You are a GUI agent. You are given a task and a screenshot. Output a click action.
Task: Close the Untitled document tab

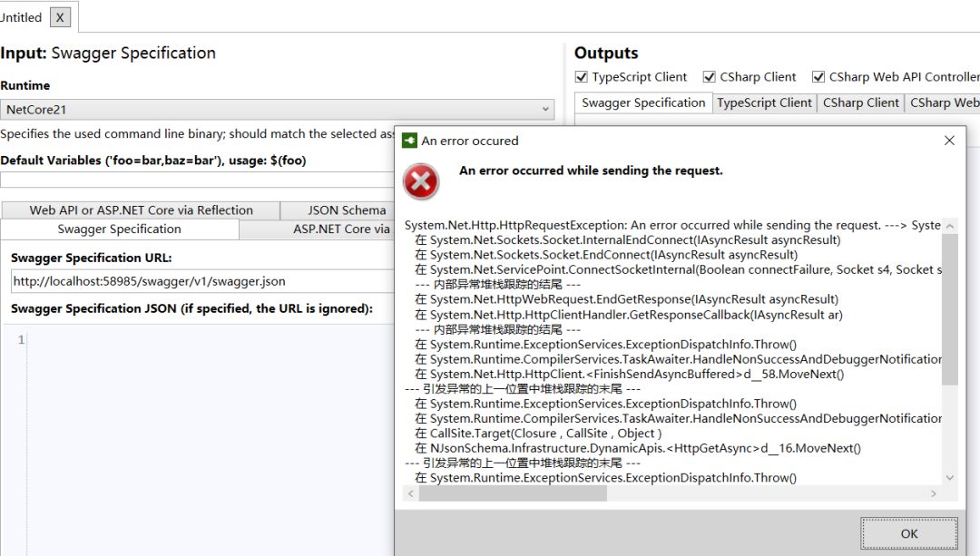(x=60, y=17)
